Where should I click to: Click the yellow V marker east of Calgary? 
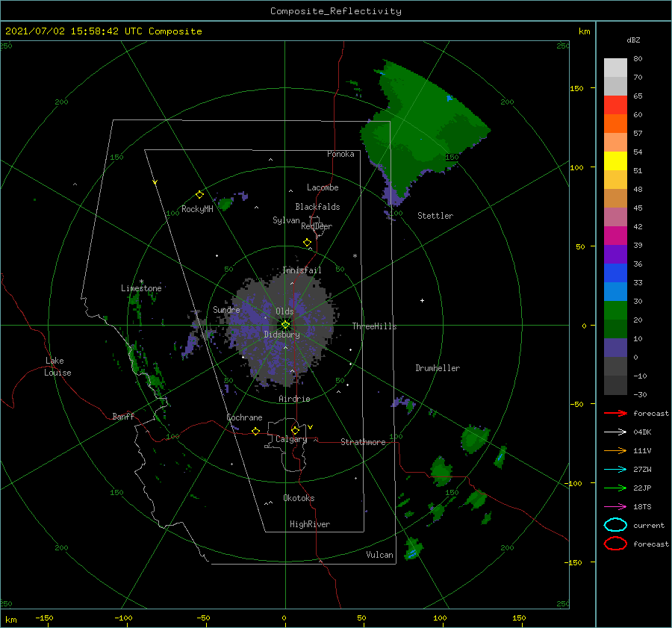(311, 427)
